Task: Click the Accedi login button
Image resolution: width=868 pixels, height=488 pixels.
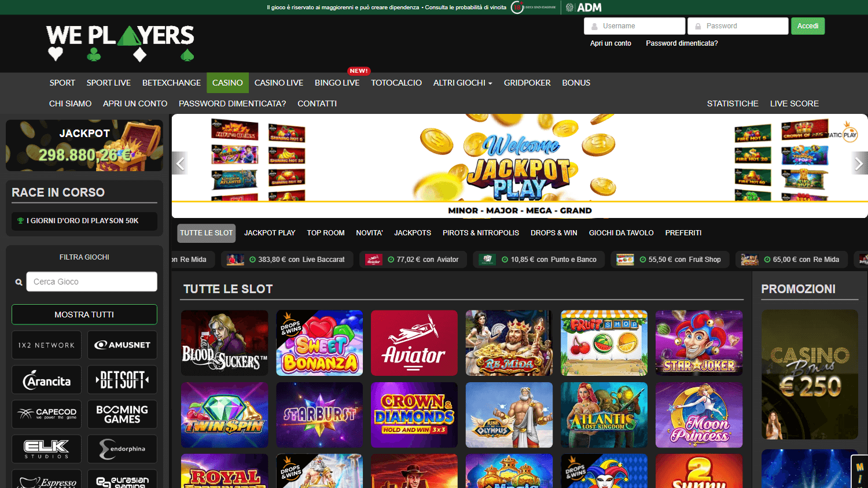Action: point(808,26)
